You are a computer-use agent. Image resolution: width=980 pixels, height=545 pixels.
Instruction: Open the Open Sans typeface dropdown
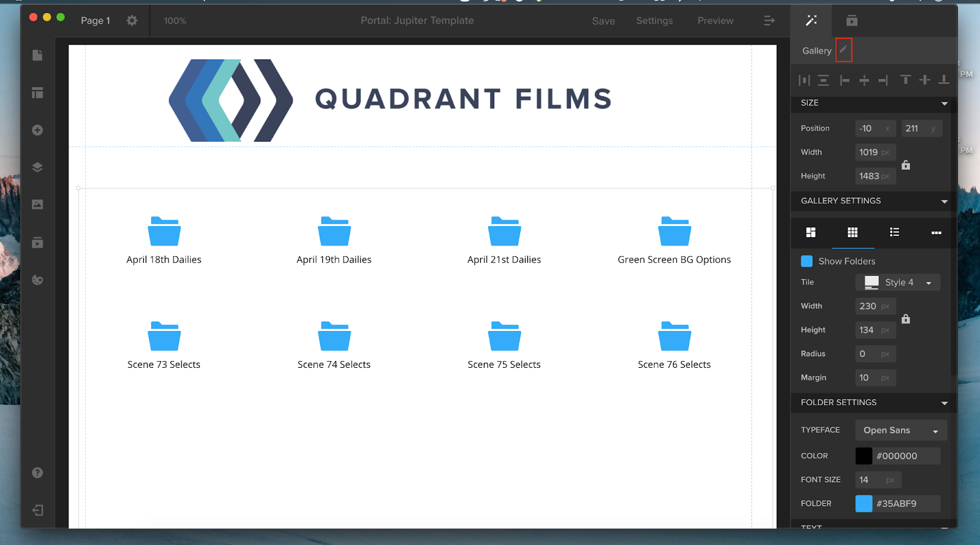pos(901,430)
